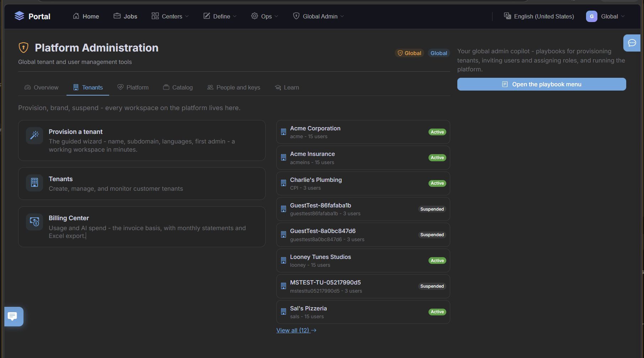Click the building icon on Tenants card

[x=34, y=183]
